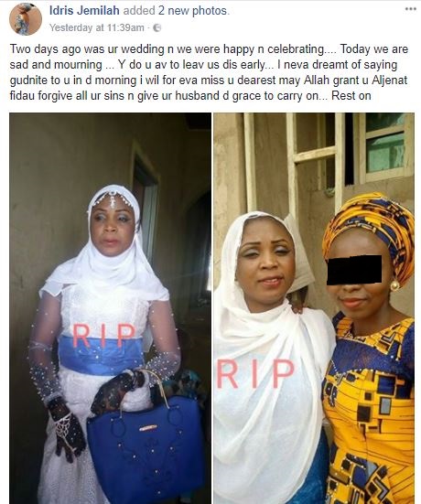Click the doorway in the left photo background
Viewport: 421px width, 504px height.
(146, 206)
